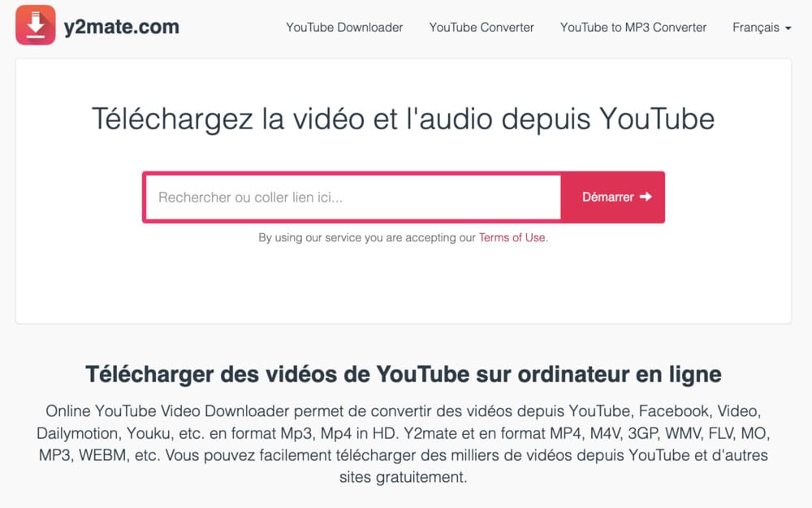The width and height of the screenshot is (812, 508).
Task: Go to YouTube Downloader page
Action: [344, 28]
